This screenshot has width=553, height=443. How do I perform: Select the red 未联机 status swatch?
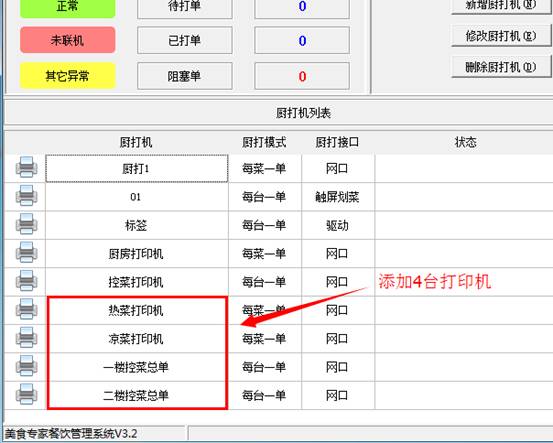(x=67, y=40)
